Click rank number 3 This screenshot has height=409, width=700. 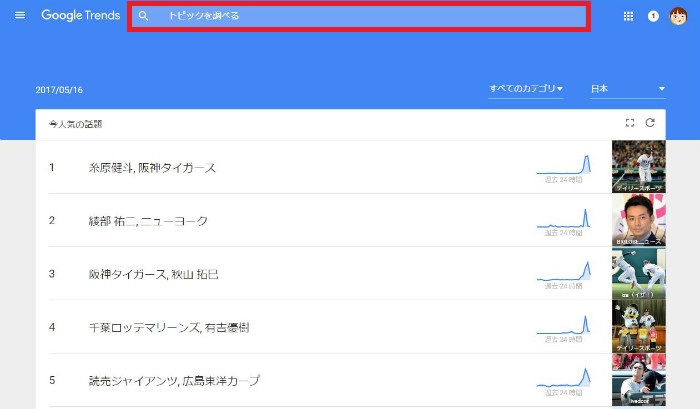pyautogui.click(x=52, y=274)
